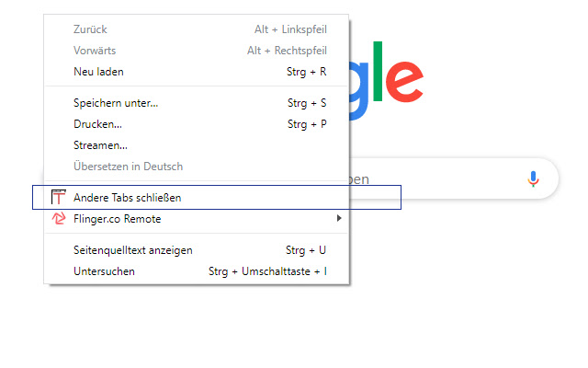Click the red Flinger.co logo icon
588x368 pixels.
58,219
